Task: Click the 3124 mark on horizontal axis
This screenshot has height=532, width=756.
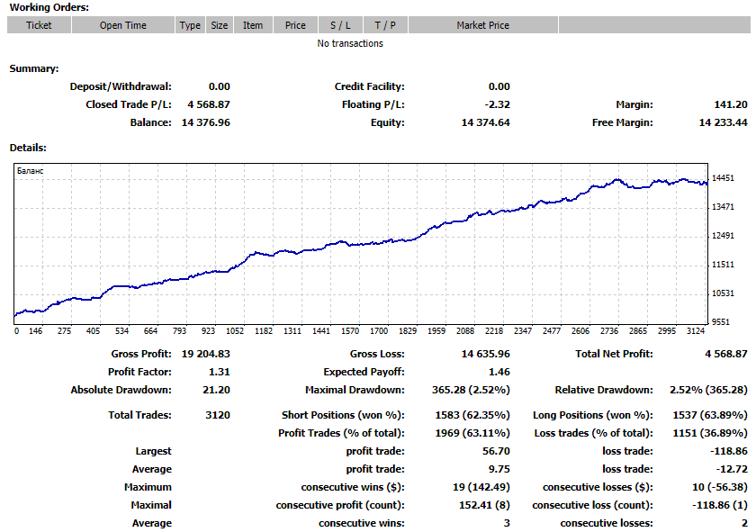Action: click(696, 330)
